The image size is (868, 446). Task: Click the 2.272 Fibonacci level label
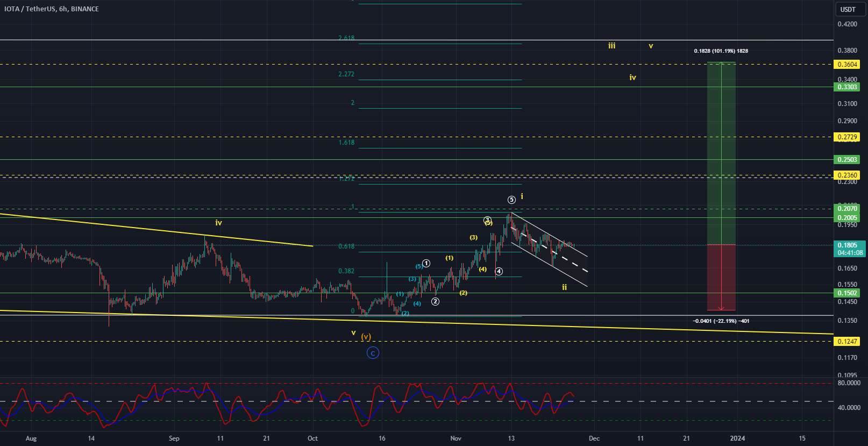coord(346,74)
